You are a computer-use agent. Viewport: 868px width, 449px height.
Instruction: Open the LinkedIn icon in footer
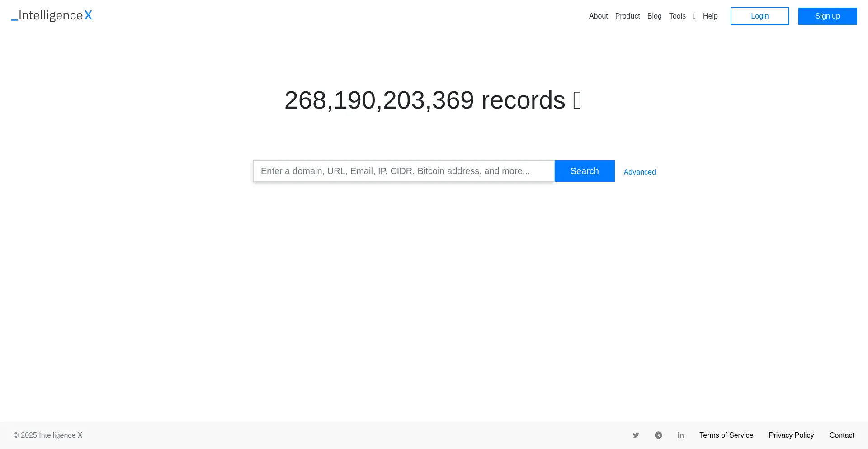681,435
